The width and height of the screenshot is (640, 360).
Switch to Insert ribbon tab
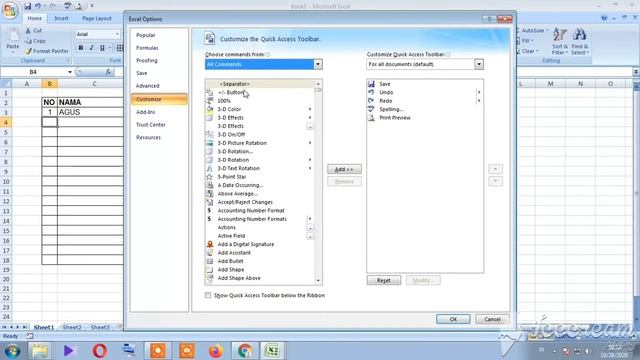pyautogui.click(x=61, y=18)
